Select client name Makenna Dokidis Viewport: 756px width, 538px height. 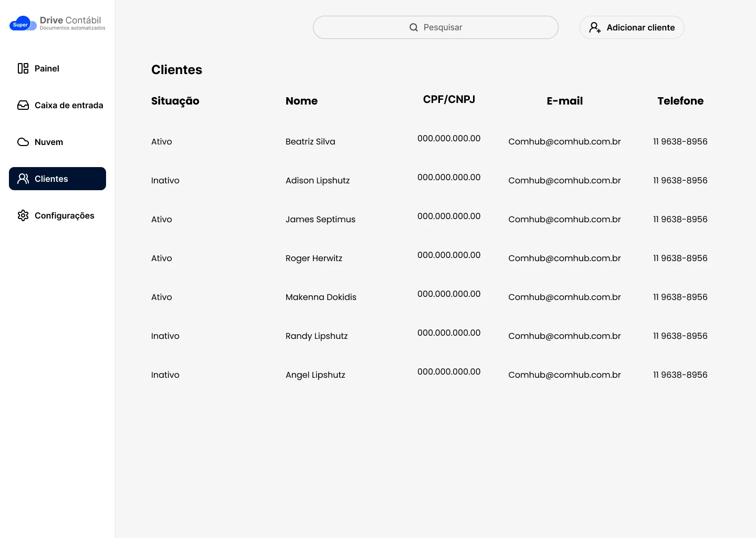321,297
